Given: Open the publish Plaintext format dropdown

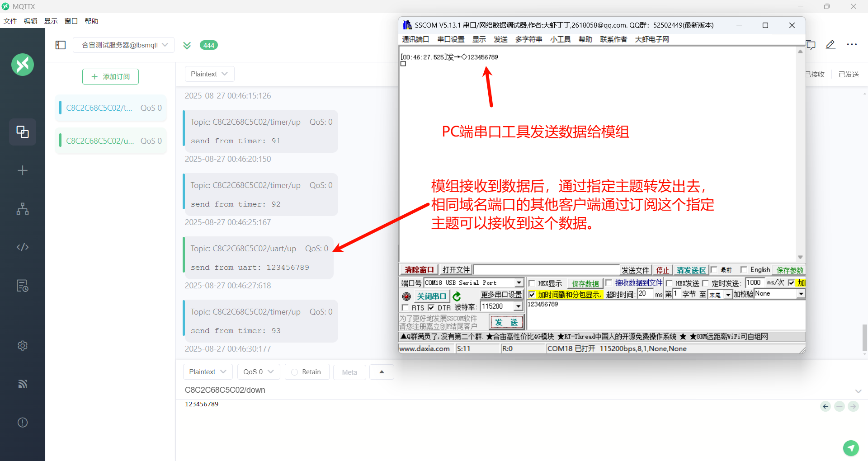Looking at the screenshot, I should (208, 372).
